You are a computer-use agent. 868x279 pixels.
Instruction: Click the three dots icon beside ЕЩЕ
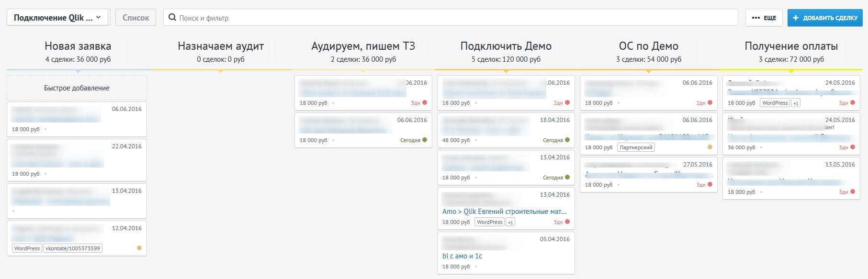[755, 18]
